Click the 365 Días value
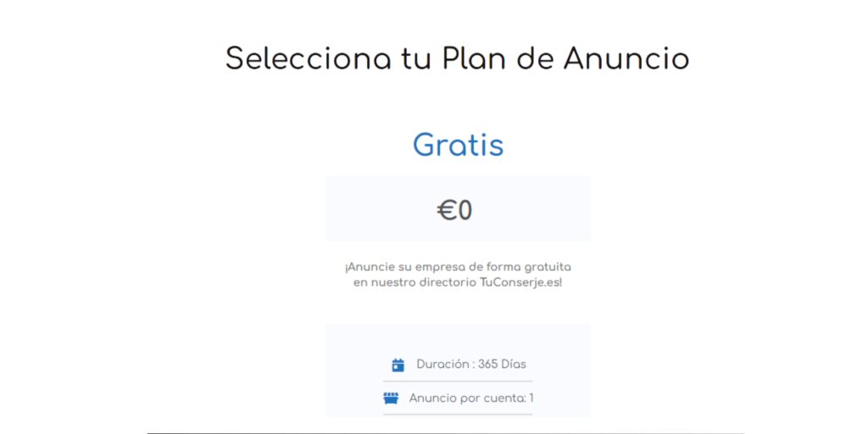The image size is (868, 434). pyautogui.click(x=502, y=364)
